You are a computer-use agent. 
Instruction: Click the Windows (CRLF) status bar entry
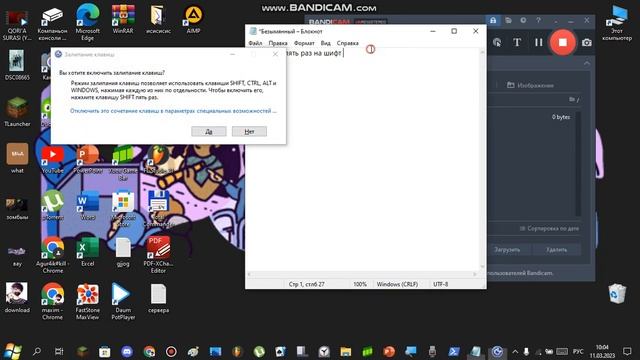pos(397,284)
